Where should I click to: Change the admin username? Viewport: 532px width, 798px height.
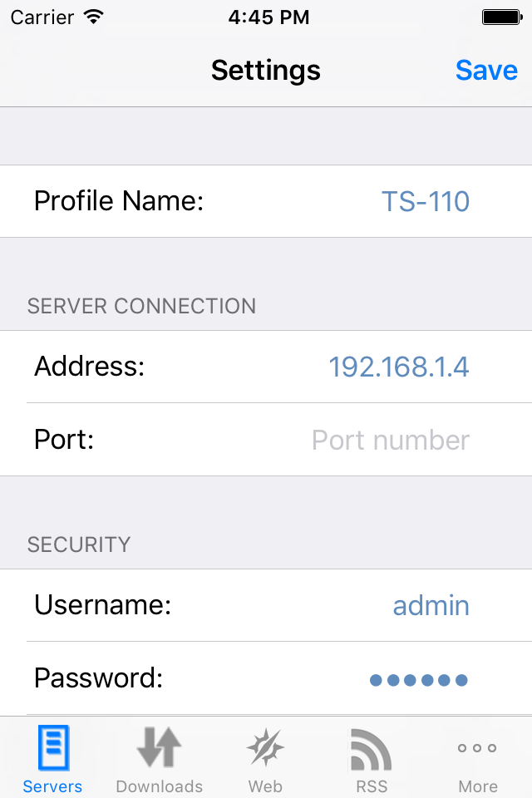pyautogui.click(x=431, y=605)
